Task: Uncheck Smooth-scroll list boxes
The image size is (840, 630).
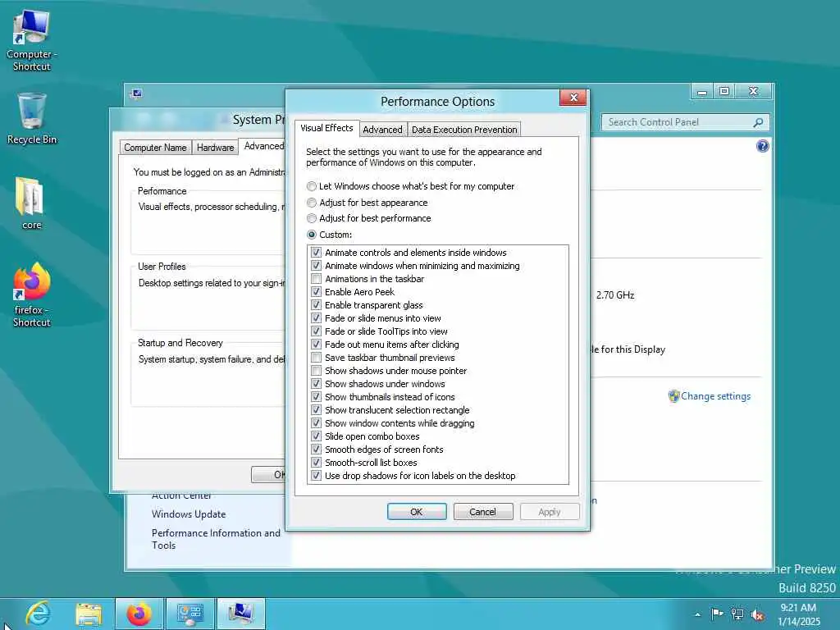Action: [316, 463]
